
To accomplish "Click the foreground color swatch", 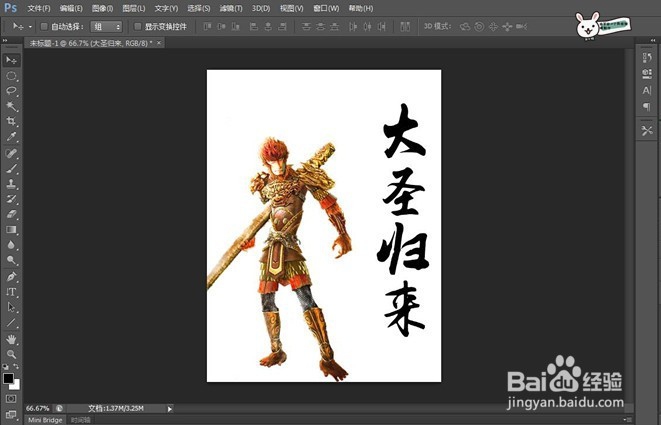I will click(8, 378).
